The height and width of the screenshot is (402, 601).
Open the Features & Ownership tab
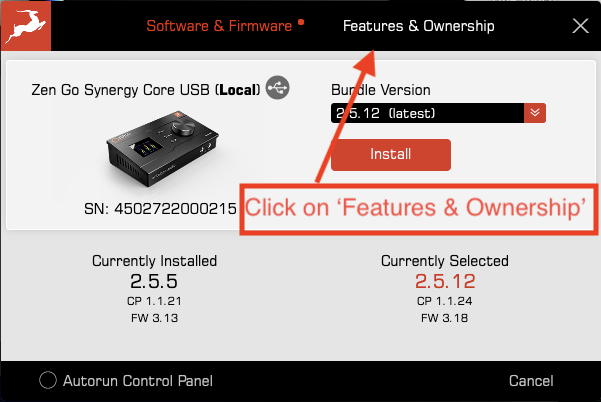coord(419,26)
